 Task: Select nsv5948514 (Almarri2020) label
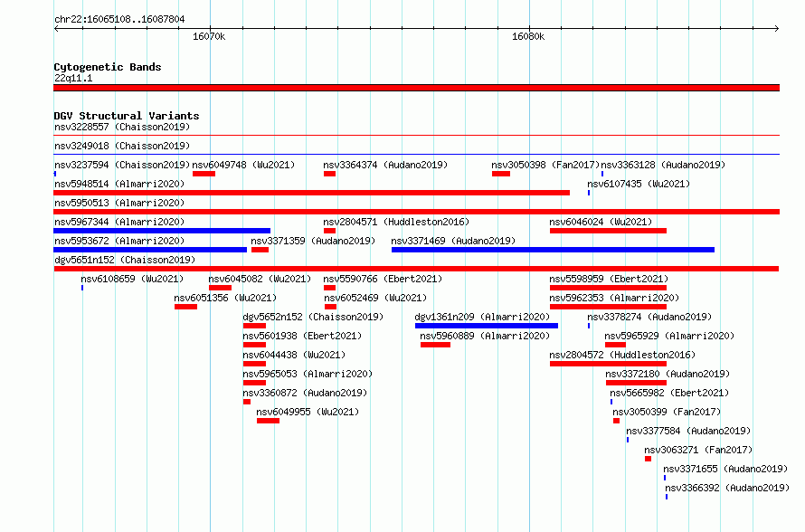[x=119, y=184]
